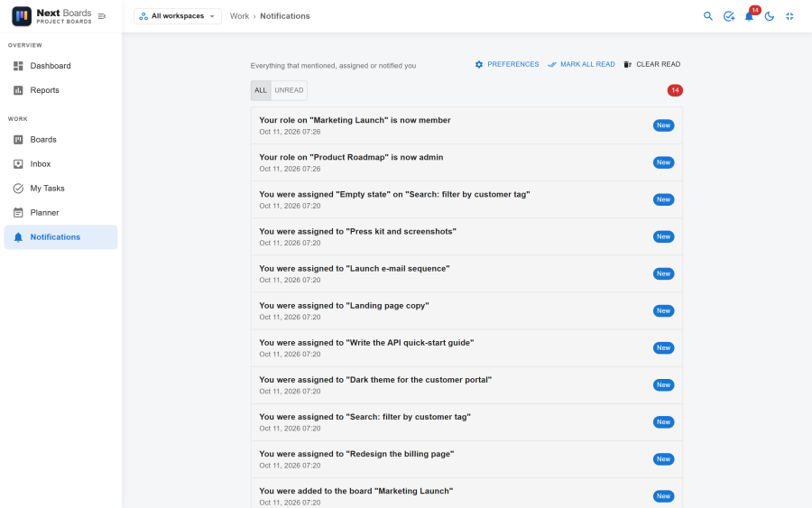Click the double-check icon beside Mark All Read

[x=552, y=64]
